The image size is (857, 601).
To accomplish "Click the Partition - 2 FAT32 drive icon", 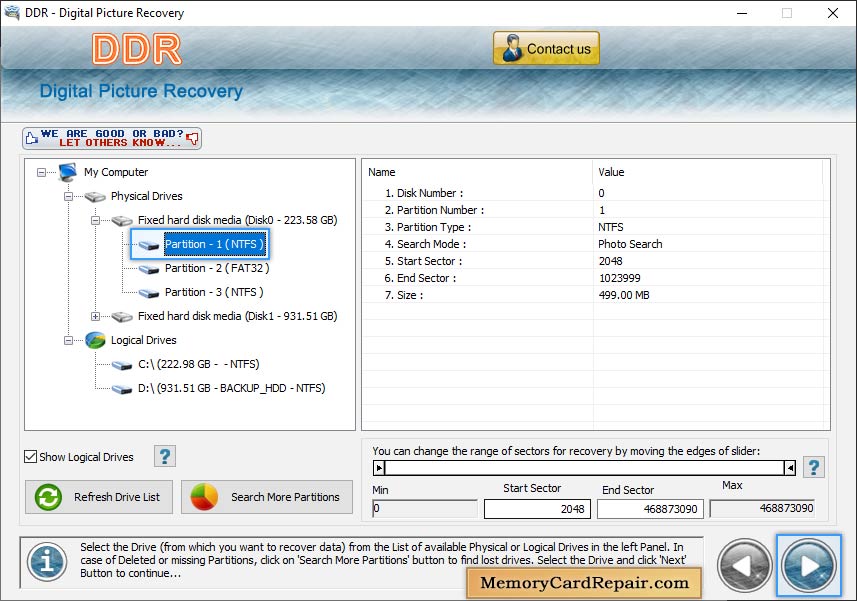I will click(x=149, y=269).
